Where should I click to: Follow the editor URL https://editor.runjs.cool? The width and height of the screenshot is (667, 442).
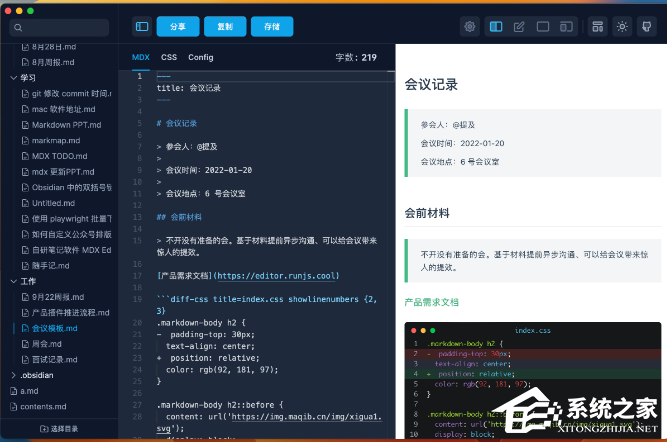278,276
